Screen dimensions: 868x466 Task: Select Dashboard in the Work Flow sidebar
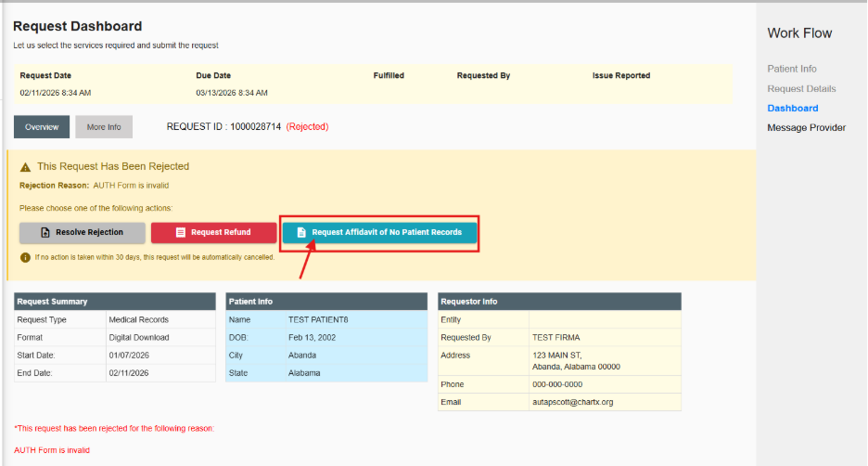pyautogui.click(x=792, y=109)
